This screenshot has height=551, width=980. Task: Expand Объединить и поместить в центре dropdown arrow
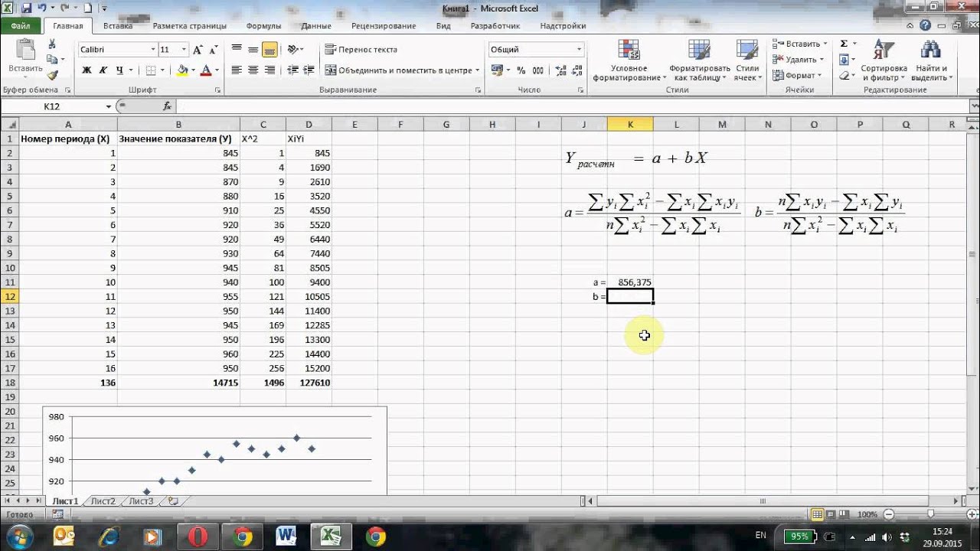click(477, 70)
